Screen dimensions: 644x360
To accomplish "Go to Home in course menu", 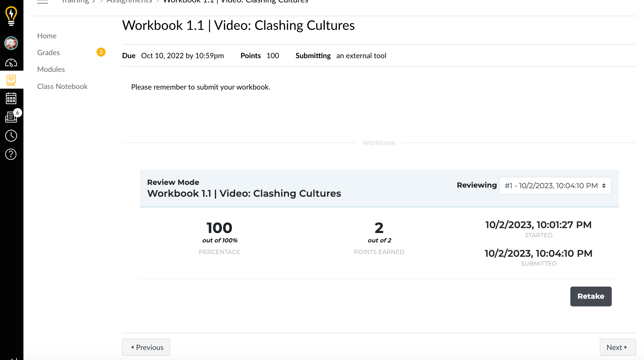I will pos(47,36).
